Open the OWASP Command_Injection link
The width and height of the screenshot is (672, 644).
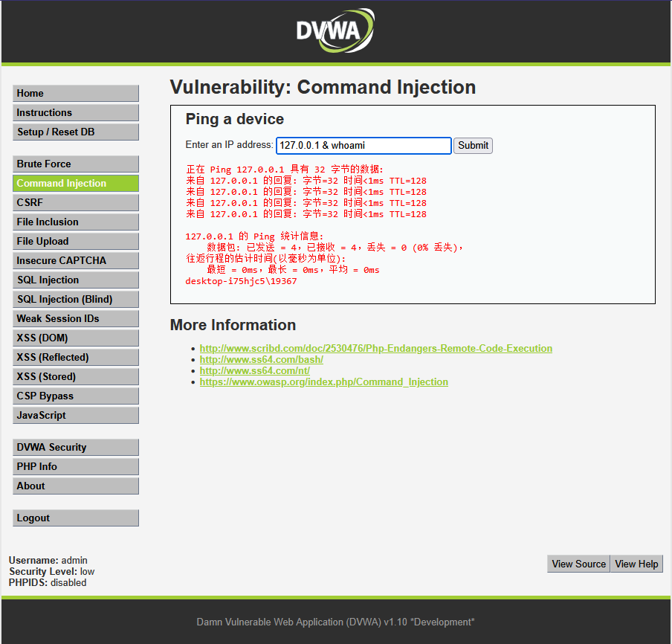pos(324,381)
